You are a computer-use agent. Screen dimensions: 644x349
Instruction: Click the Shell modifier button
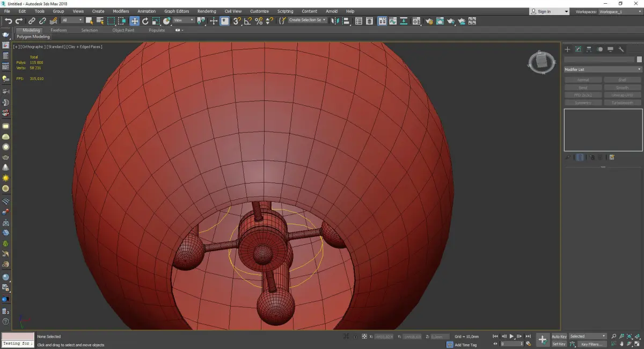pyautogui.click(x=623, y=80)
